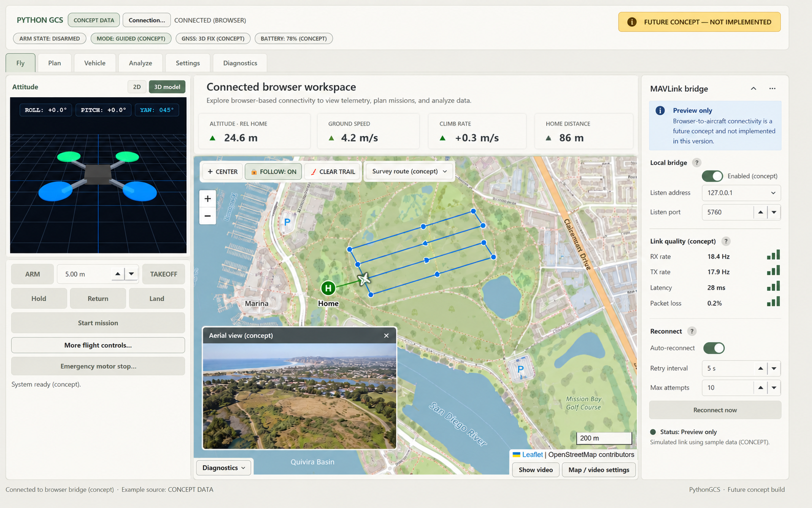This screenshot has height=508, width=812.
Task: Open the Settings tab
Action: (188, 63)
